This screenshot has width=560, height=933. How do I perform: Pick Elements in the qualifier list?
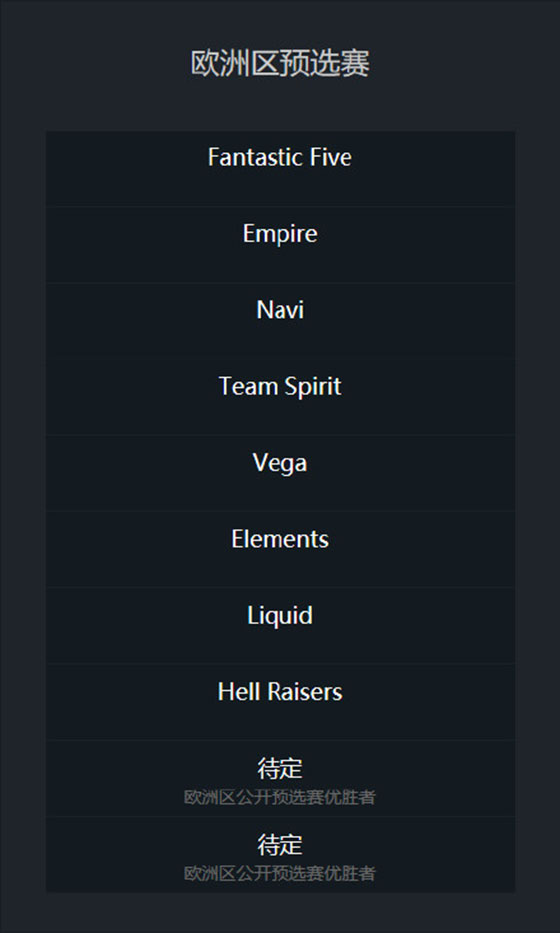tap(280, 549)
